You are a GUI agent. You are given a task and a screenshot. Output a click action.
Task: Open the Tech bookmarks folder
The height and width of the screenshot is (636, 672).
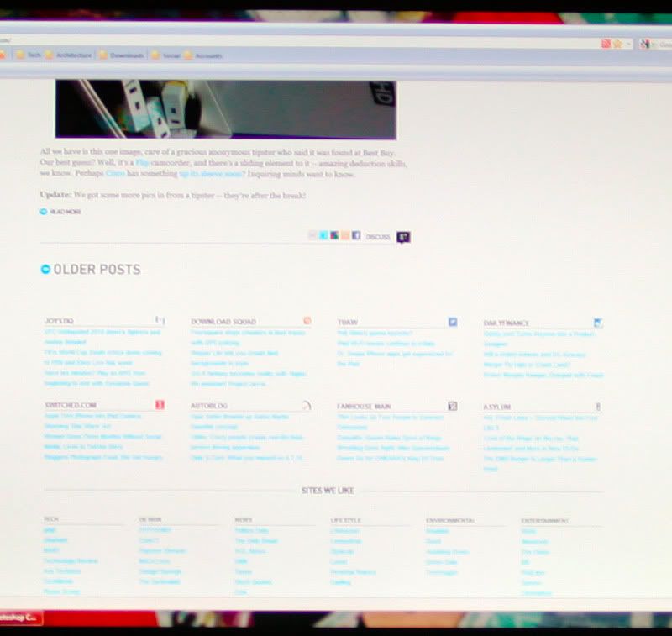coord(29,55)
